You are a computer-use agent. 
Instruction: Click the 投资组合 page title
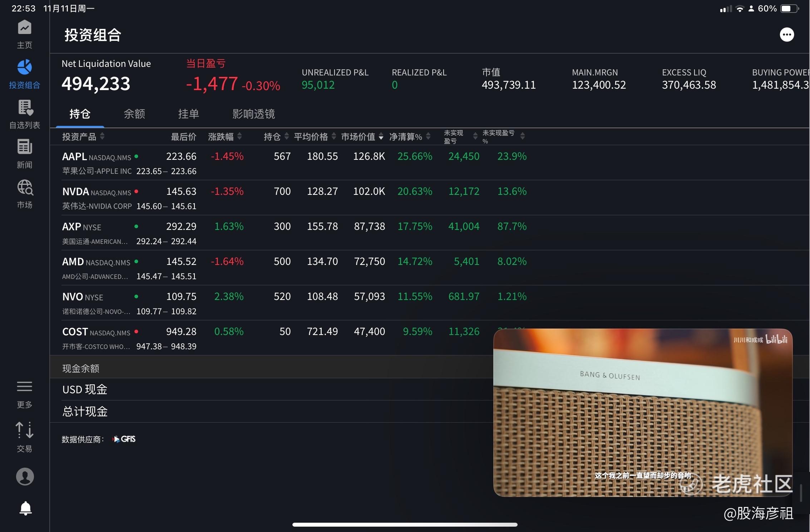pyautogui.click(x=93, y=35)
